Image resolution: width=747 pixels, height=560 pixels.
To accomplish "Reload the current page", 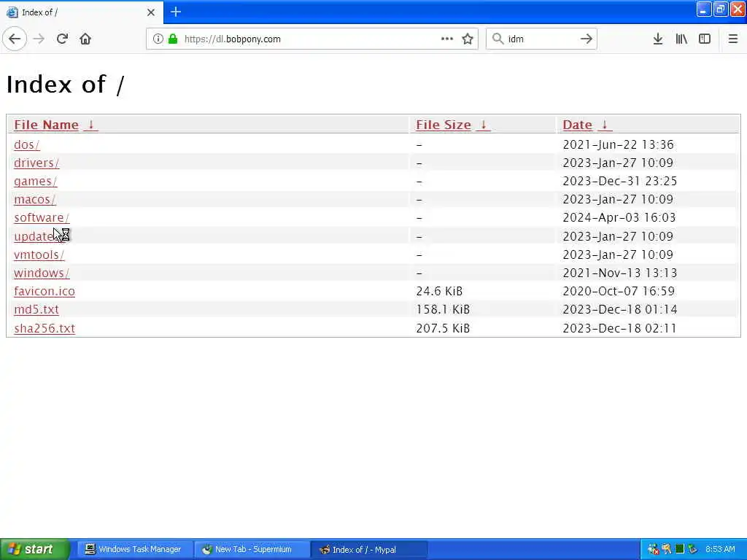I will click(62, 39).
